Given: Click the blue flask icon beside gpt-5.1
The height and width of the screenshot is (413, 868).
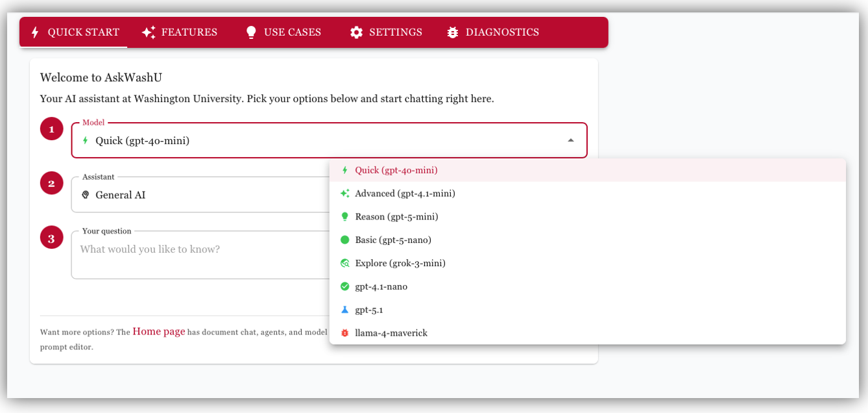Looking at the screenshot, I should tap(345, 310).
